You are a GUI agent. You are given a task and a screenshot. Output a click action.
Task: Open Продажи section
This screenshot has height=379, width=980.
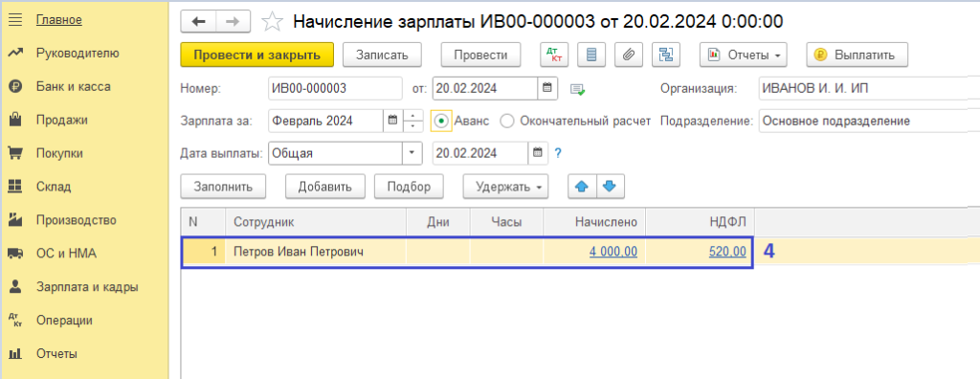click(x=62, y=120)
